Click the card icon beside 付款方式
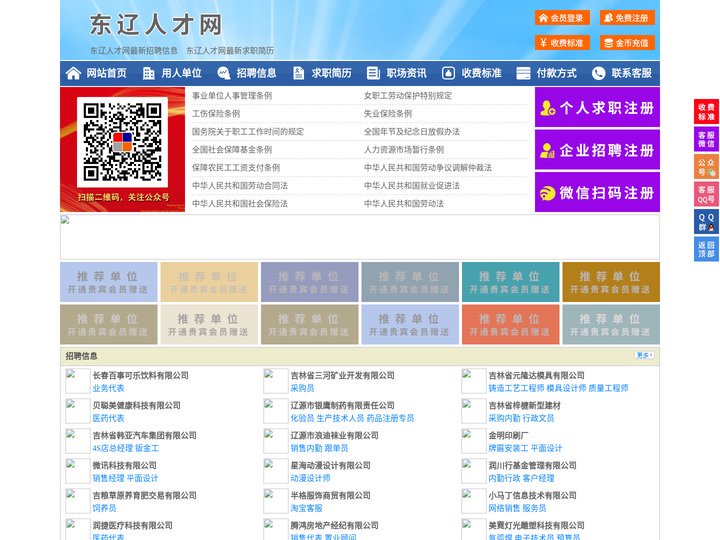 pos(523,73)
